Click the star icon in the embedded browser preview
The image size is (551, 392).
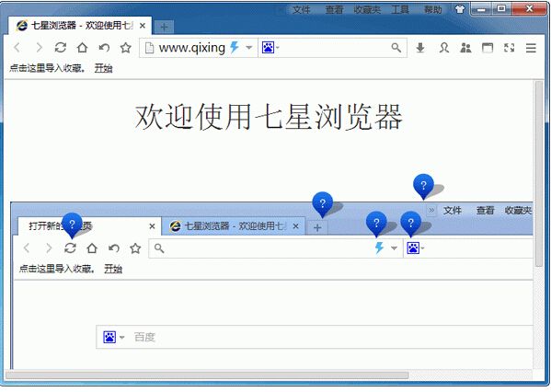point(135,248)
